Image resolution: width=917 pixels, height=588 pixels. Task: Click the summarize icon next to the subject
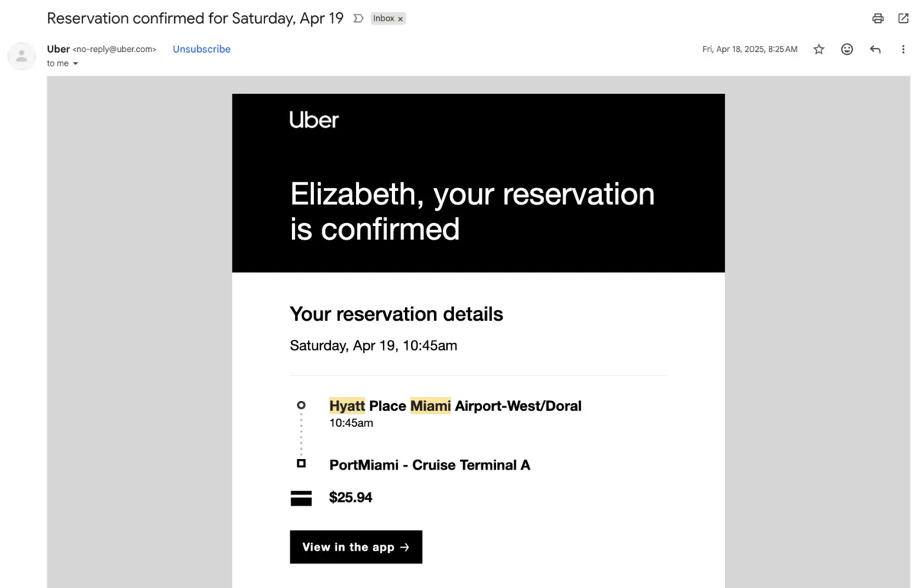[358, 18]
